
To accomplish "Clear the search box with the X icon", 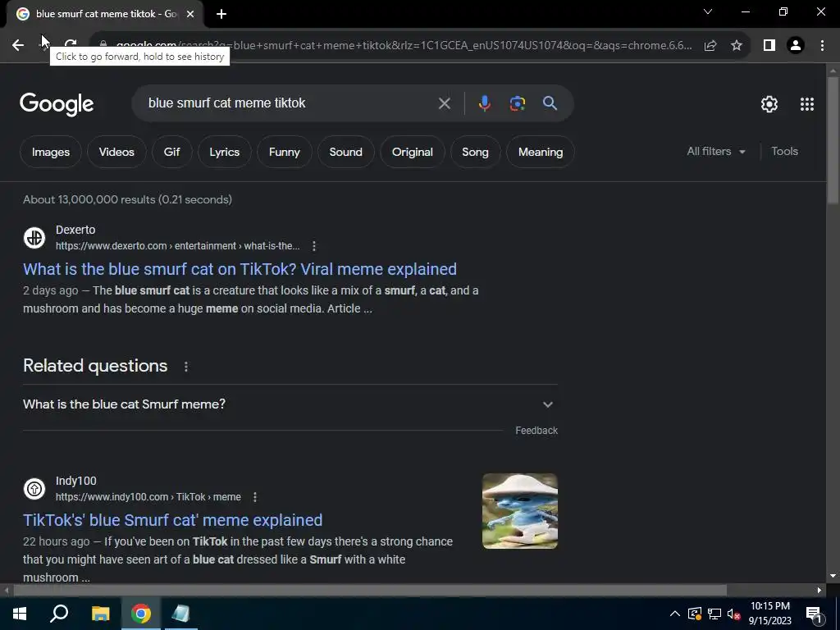I will 444,103.
